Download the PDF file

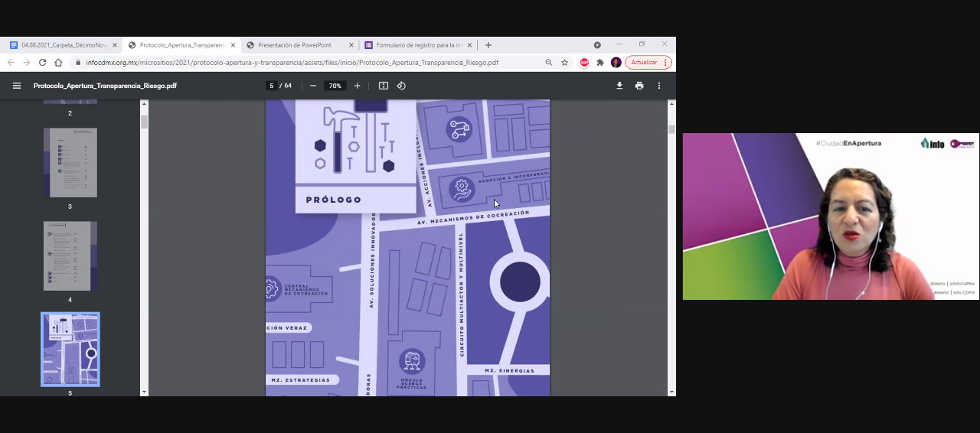[619, 86]
